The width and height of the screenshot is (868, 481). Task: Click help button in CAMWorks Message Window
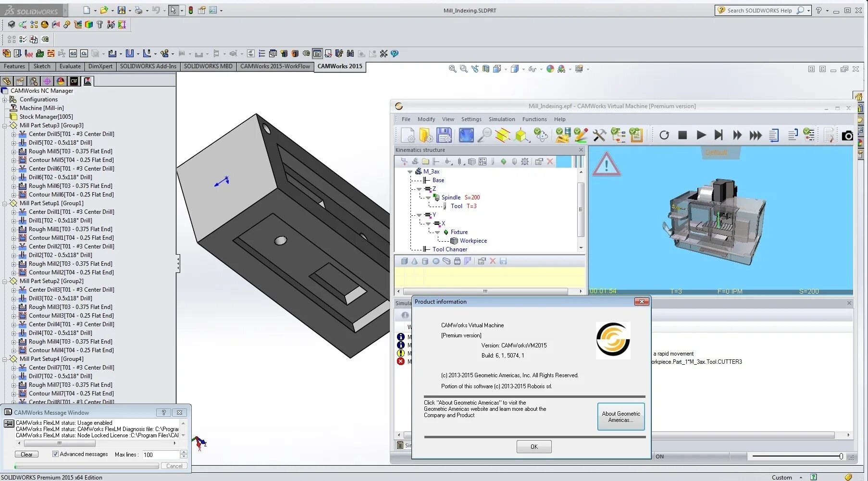click(164, 412)
